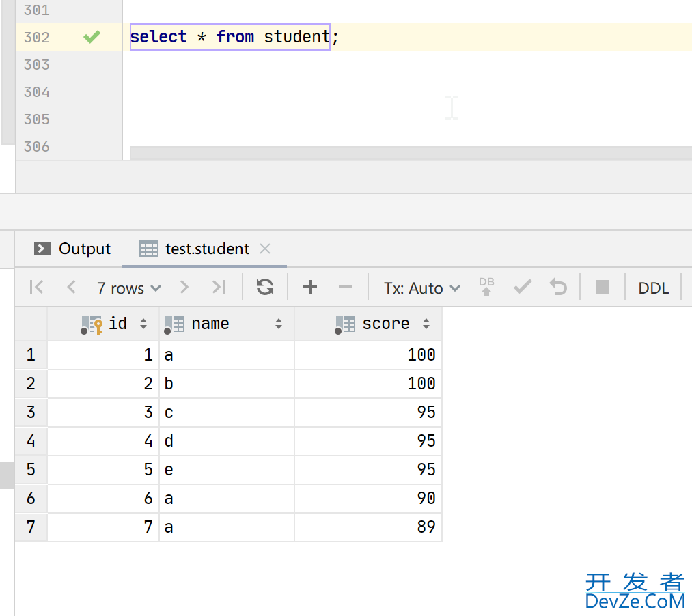
Task: Add a new row with plus icon
Action: pyautogui.click(x=310, y=288)
